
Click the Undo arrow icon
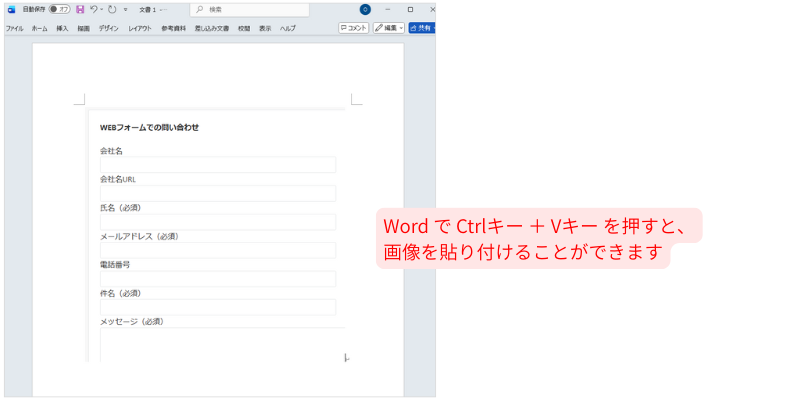[x=93, y=9]
